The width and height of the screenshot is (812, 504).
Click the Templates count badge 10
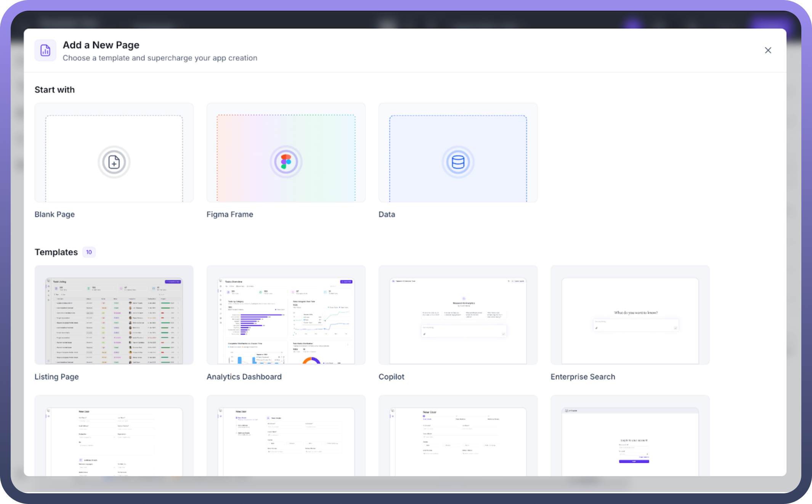[89, 252]
